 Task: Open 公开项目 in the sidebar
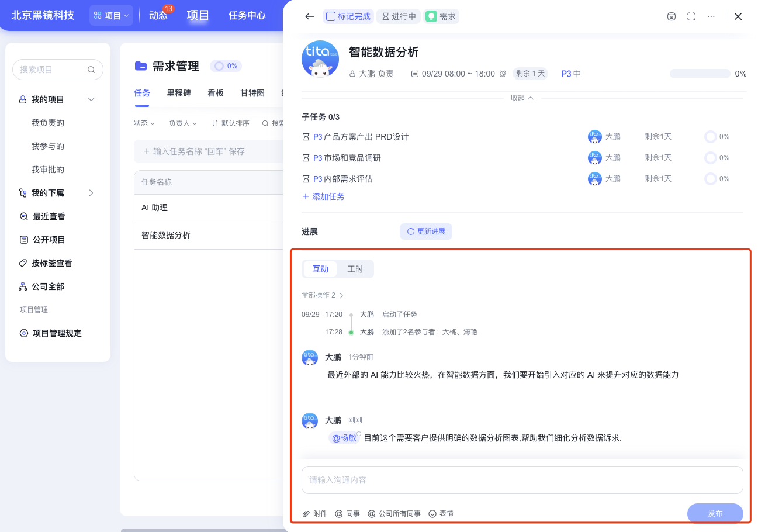pyautogui.click(x=42, y=240)
